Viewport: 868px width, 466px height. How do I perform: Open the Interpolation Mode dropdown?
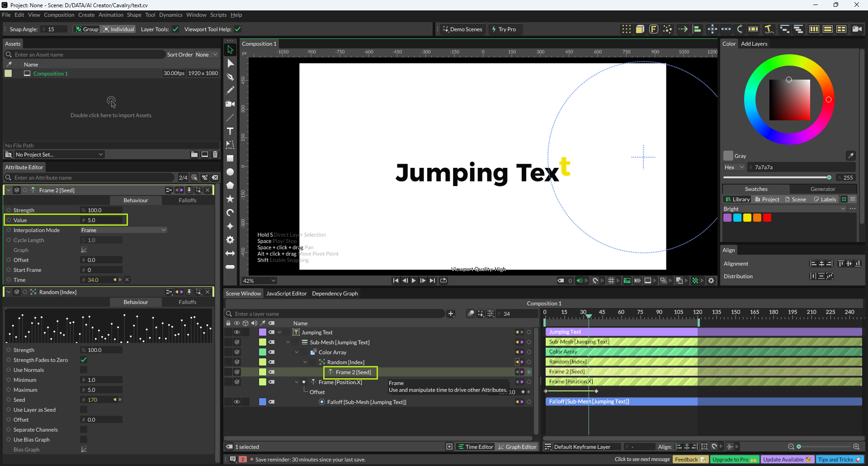pos(123,230)
